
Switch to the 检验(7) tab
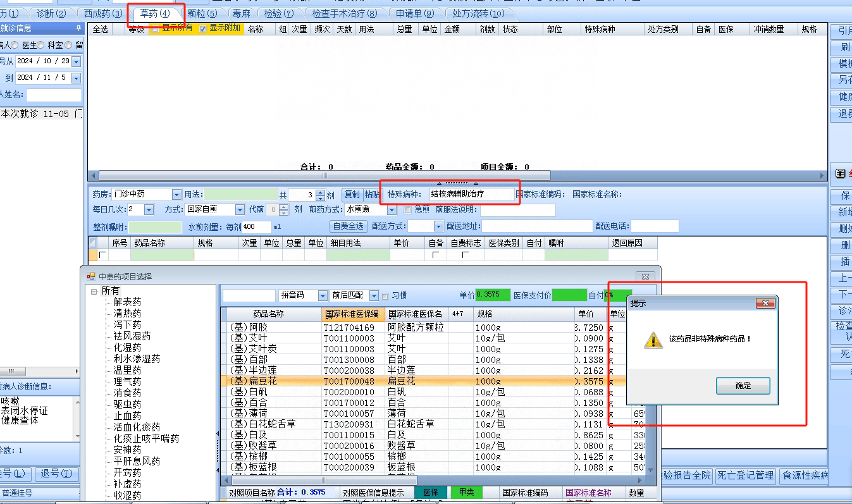coord(279,13)
